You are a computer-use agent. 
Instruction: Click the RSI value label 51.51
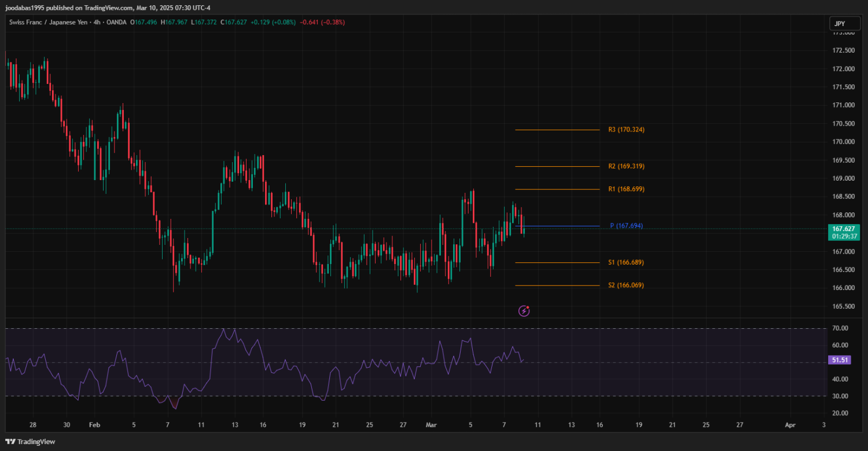point(840,360)
